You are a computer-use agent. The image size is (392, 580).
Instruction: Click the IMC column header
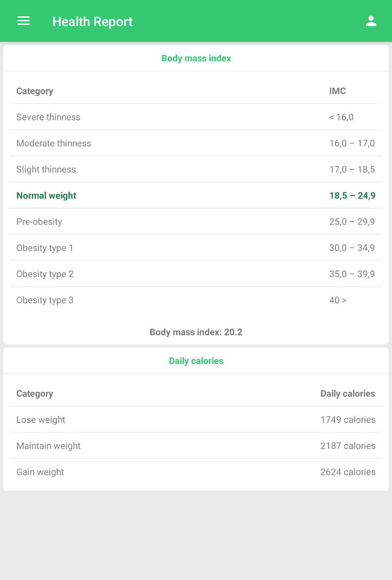pos(337,91)
